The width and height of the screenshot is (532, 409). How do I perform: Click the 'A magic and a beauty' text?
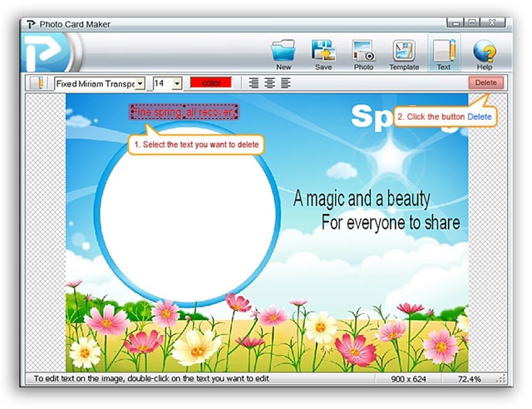pos(362,199)
